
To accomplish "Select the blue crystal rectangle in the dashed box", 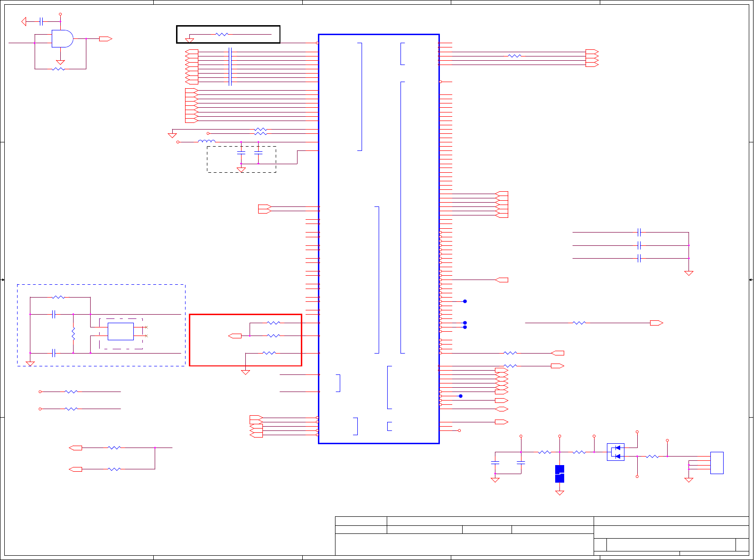I will coord(121,331).
